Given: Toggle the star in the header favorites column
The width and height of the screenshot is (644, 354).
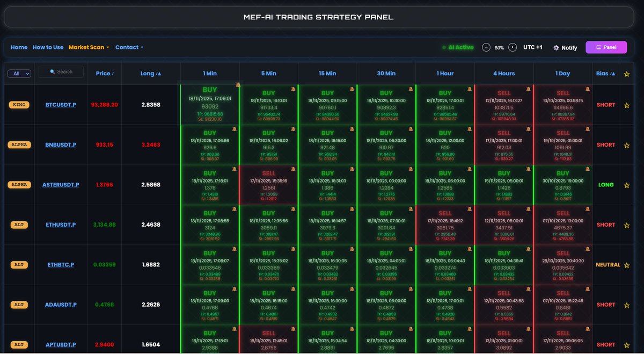Looking at the screenshot, I should click(x=626, y=73).
